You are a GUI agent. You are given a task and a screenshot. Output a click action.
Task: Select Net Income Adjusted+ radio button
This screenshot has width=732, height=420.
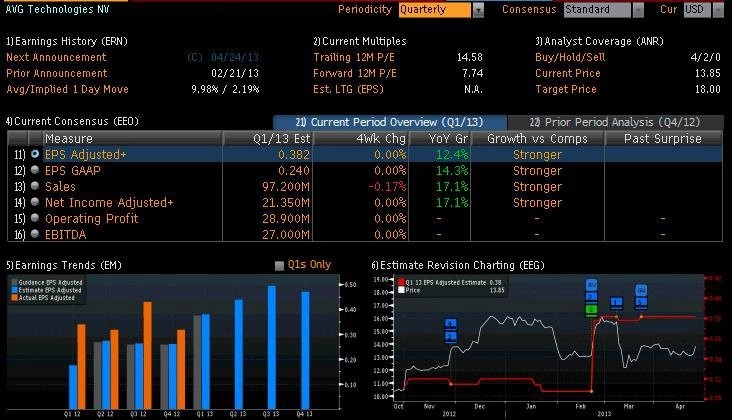[x=35, y=202]
